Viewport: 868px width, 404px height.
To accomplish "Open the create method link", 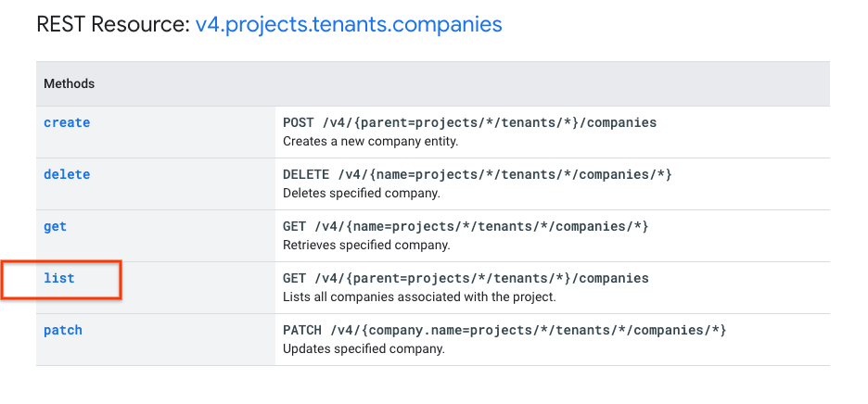I will [x=67, y=122].
